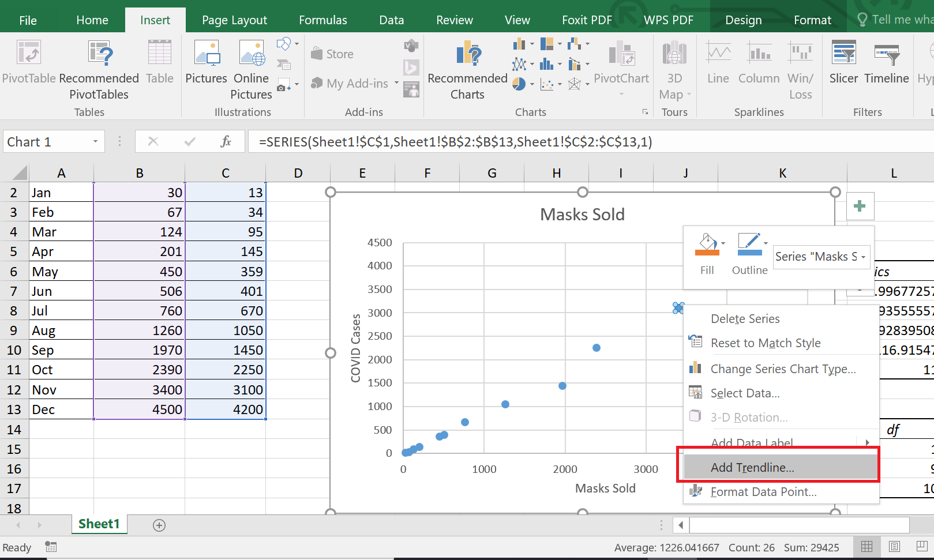934x560 pixels.
Task: Choose "Delete Series" in context menu
Action: pyautogui.click(x=745, y=318)
